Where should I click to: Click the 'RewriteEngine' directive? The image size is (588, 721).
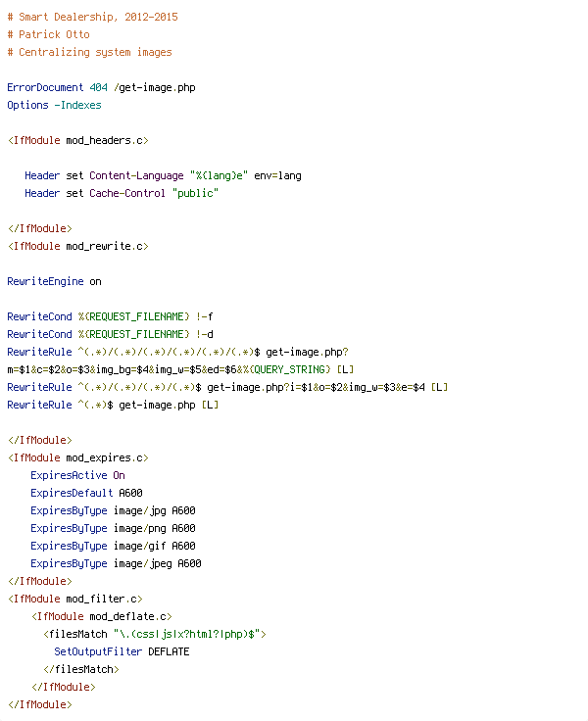pos(45,281)
